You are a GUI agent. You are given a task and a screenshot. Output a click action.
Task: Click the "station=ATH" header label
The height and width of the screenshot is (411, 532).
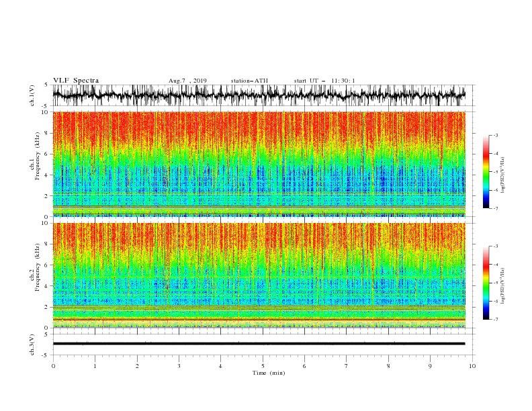click(x=249, y=81)
